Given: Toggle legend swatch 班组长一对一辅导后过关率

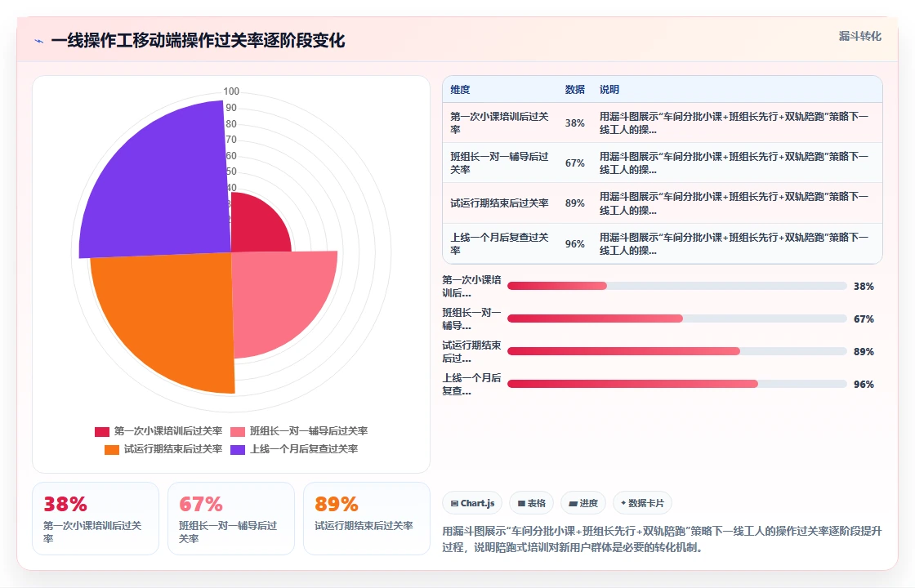Looking at the screenshot, I should [238, 432].
